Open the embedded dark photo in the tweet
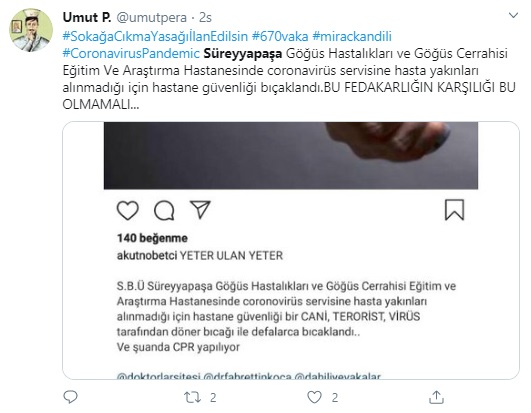The height and width of the screenshot is (413, 531). [291, 155]
